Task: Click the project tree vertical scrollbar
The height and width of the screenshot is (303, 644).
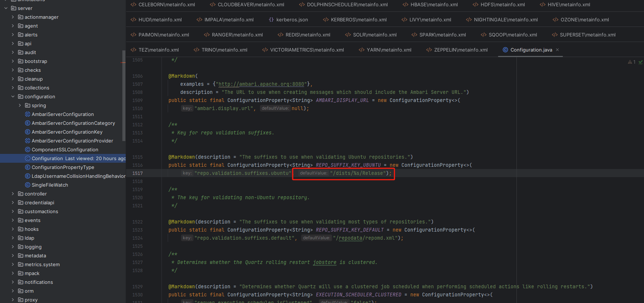Action: [124, 95]
